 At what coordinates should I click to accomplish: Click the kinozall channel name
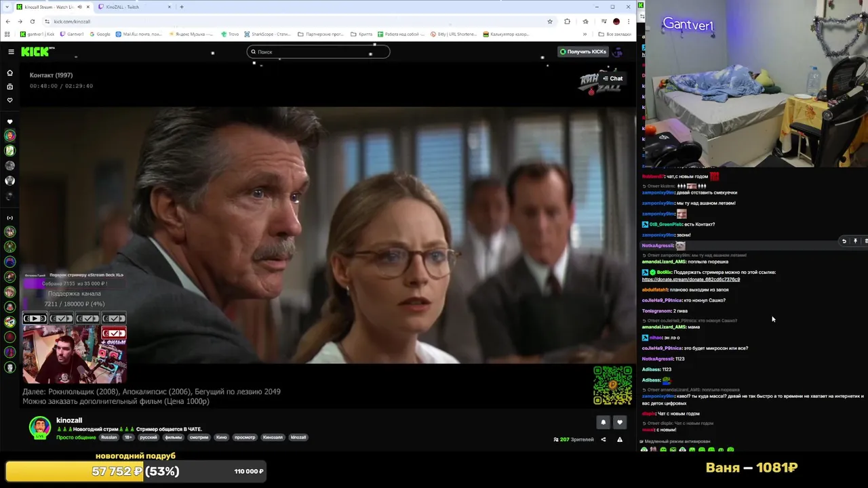(69, 420)
